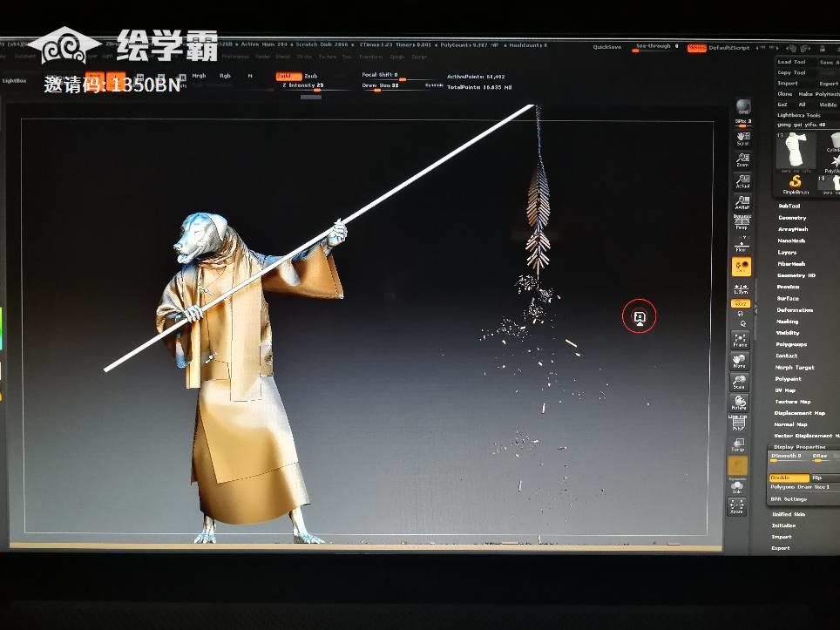Activate Solo mode
This screenshot has width=840, height=630.
[x=737, y=487]
